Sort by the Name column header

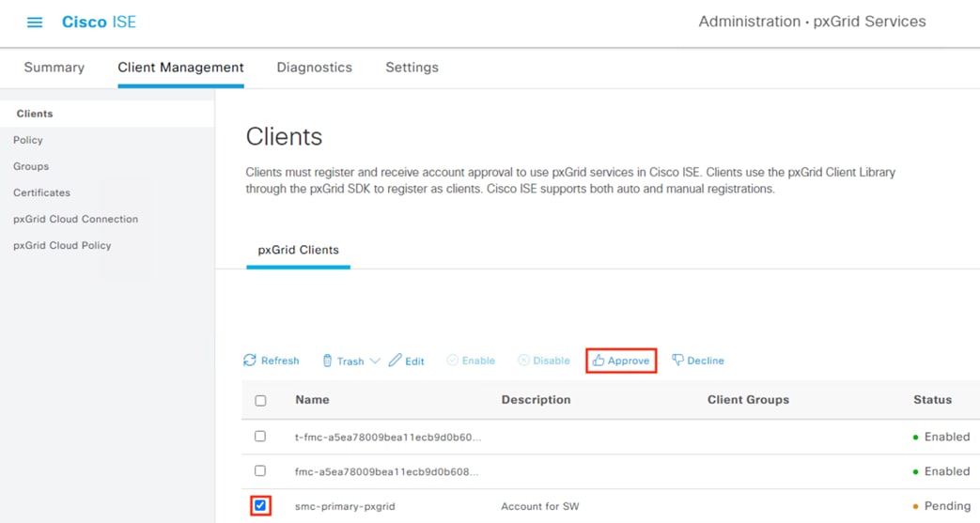point(313,400)
